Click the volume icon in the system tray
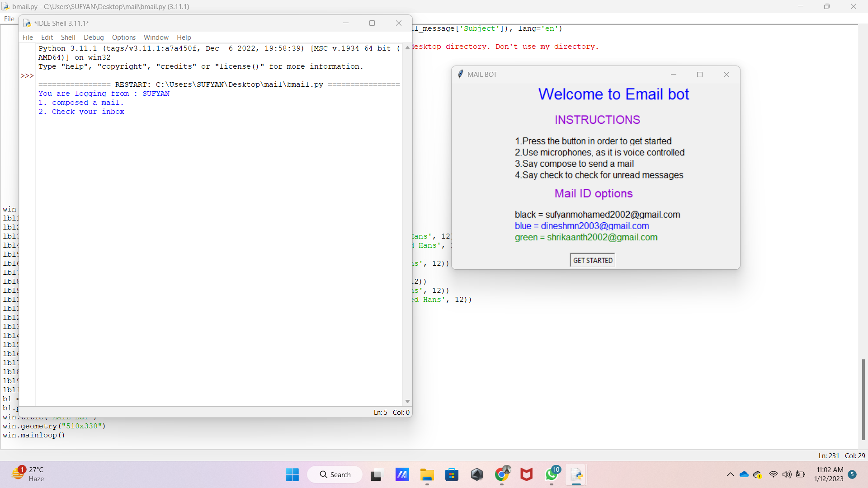The image size is (868, 488). click(787, 474)
